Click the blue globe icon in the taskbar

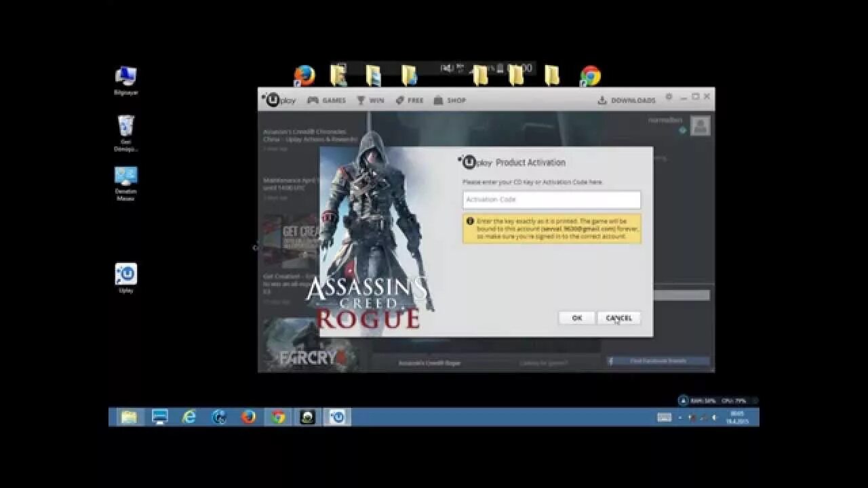[219, 417]
